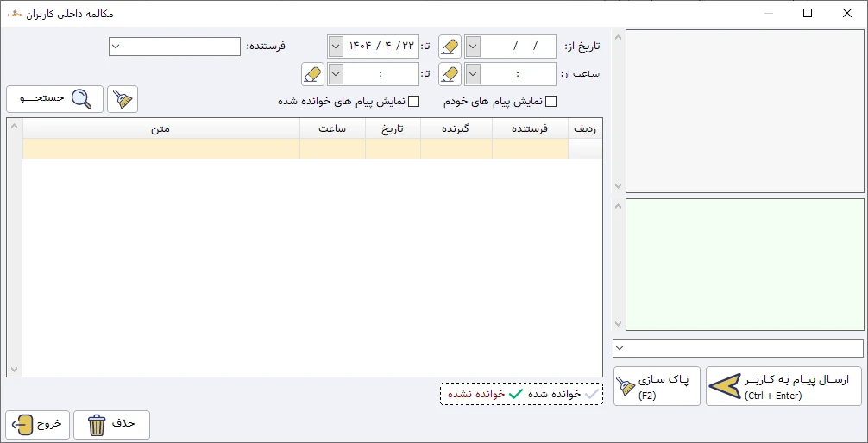The image size is (868, 443).
Task: Sort by the متن column header
Action: coord(161,128)
